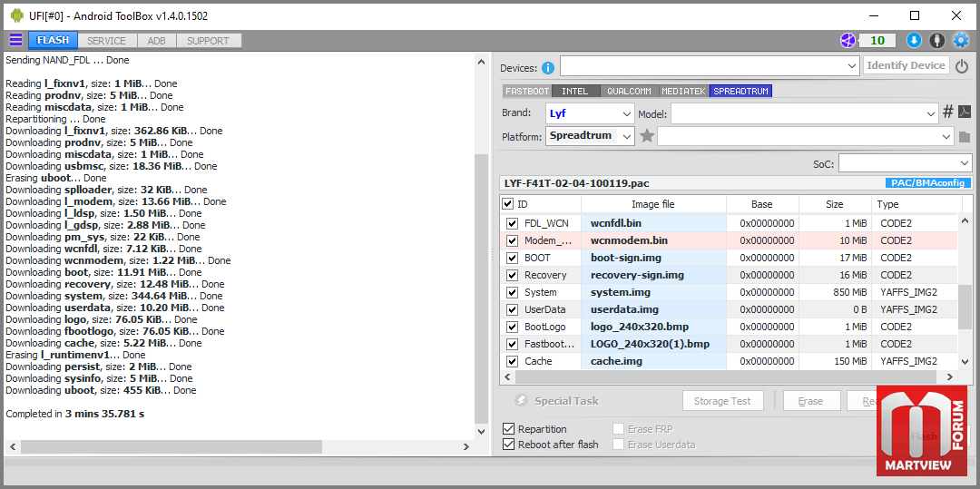The height and width of the screenshot is (489, 980).
Task: Browse firmware with the folder icon
Action: click(965, 136)
